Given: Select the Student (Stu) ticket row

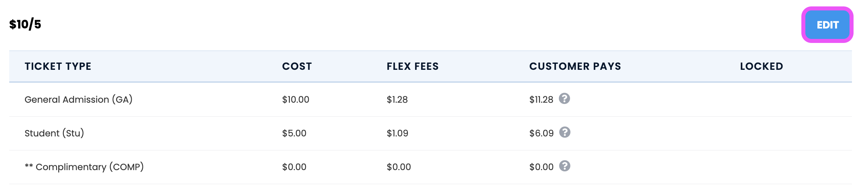Looking at the screenshot, I should [x=430, y=133].
